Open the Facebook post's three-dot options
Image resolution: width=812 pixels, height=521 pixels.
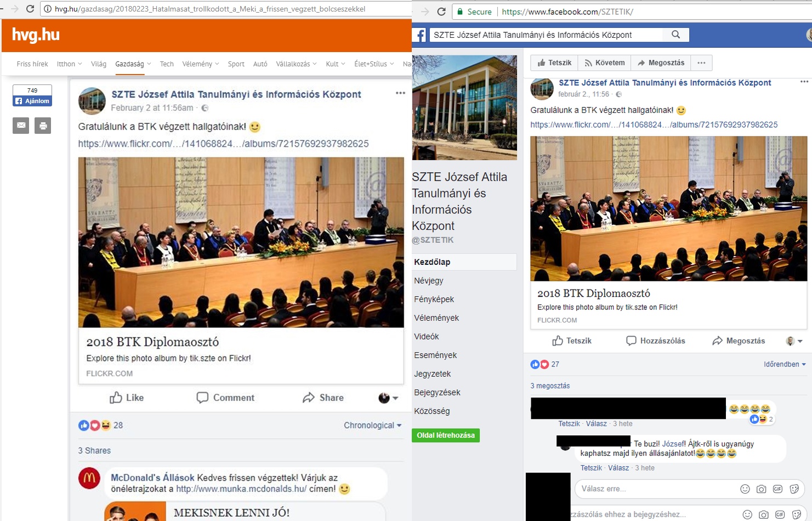point(804,82)
